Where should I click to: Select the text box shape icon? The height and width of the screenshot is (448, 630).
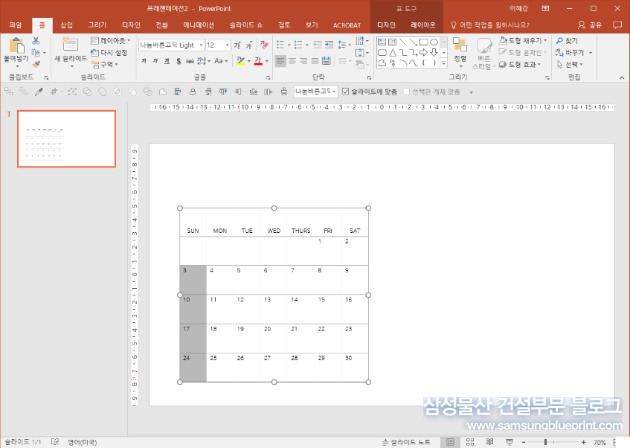coord(382,42)
